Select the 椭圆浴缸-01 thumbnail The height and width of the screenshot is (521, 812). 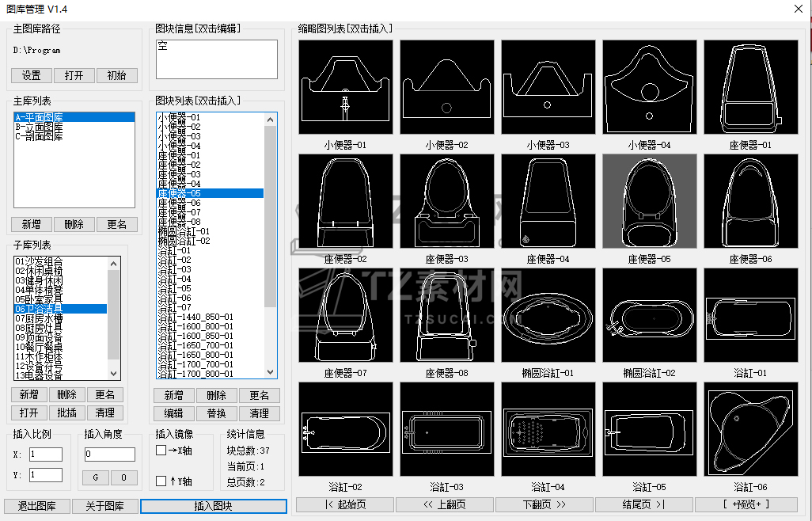coord(548,315)
